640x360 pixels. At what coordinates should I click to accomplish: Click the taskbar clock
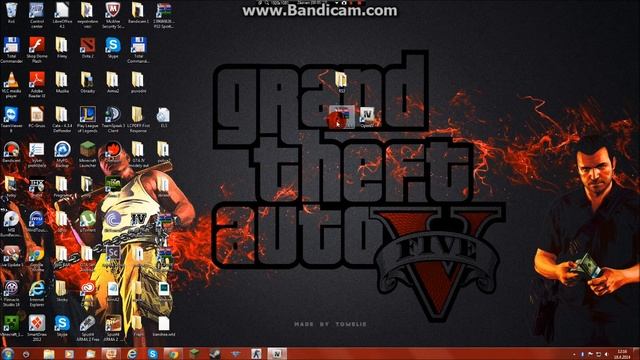click(x=622, y=354)
